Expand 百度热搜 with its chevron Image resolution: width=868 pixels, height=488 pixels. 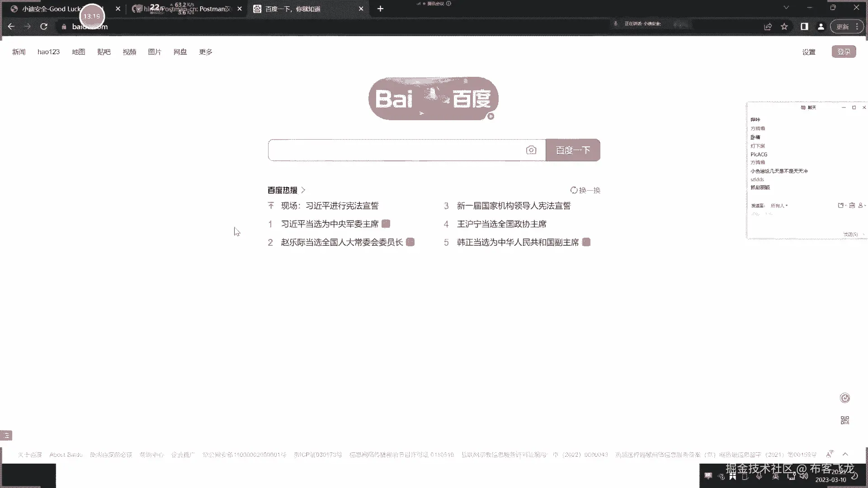(303, 190)
